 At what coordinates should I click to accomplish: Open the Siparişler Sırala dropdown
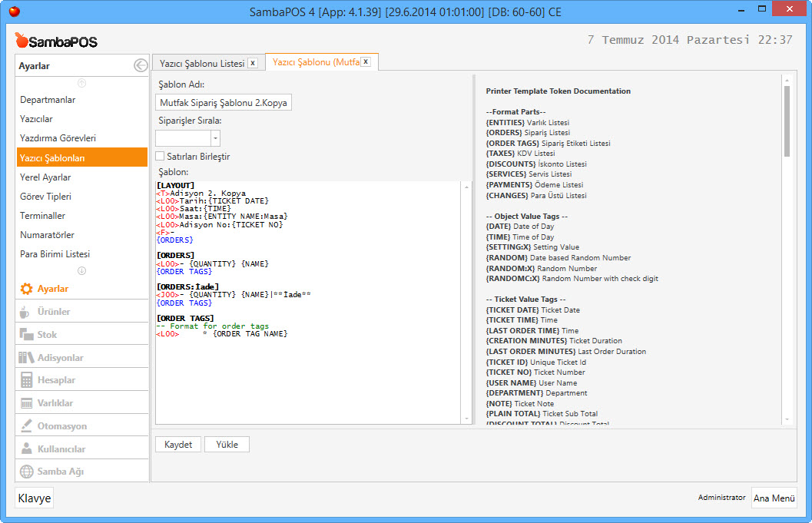(x=215, y=138)
